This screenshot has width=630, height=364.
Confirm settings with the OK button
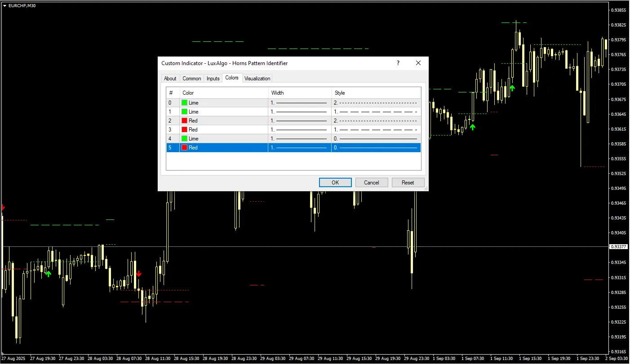coord(335,183)
